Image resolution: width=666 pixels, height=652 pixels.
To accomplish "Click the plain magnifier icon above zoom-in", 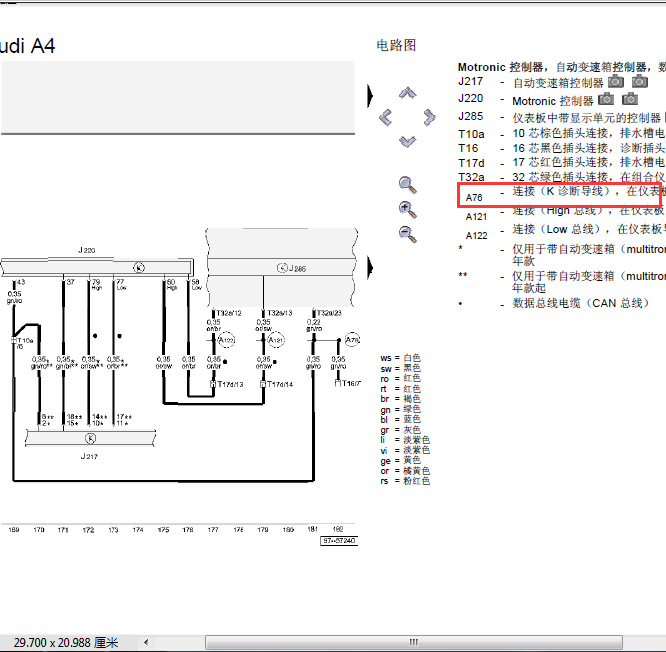I will tap(408, 185).
